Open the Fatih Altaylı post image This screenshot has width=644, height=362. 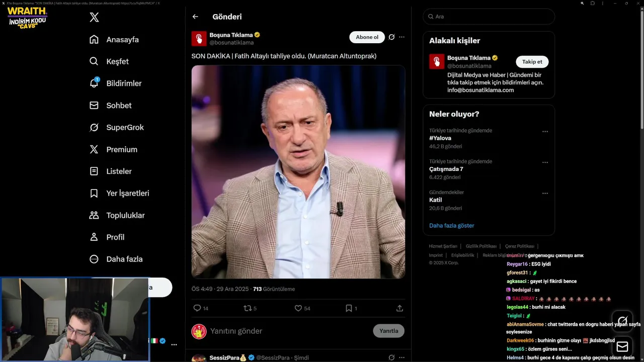298,172
